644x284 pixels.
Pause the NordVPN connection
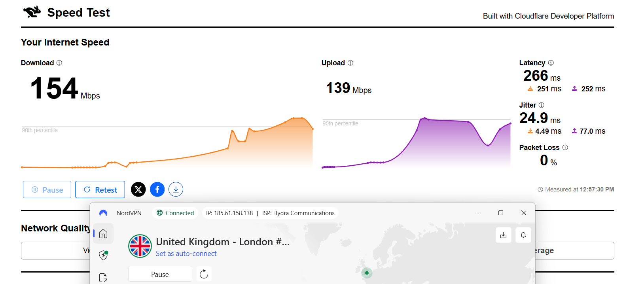[160, 274]
